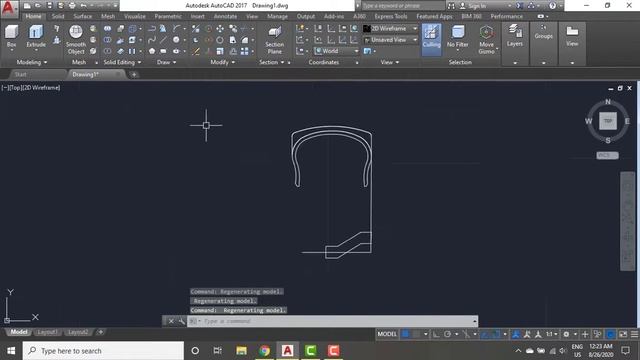Toggle the hardware acceleration blue icon

610,334
